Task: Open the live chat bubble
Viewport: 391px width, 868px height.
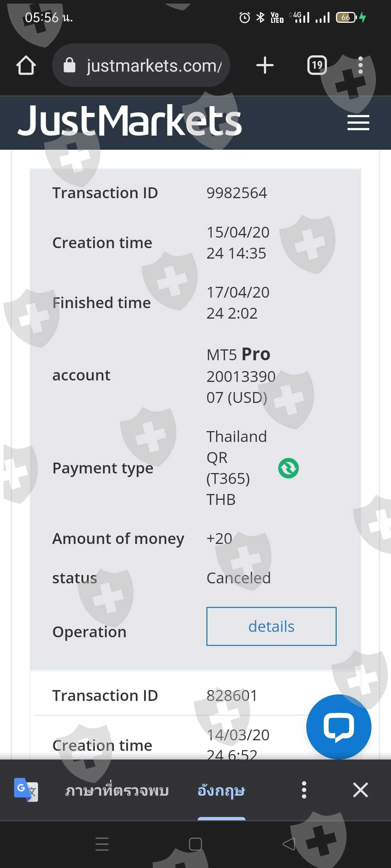Action: [339, 727]
